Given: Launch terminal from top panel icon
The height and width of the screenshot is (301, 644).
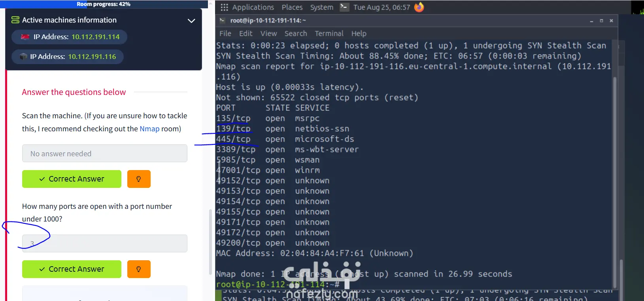Looking at the screenshot, I should pos(344,7).
